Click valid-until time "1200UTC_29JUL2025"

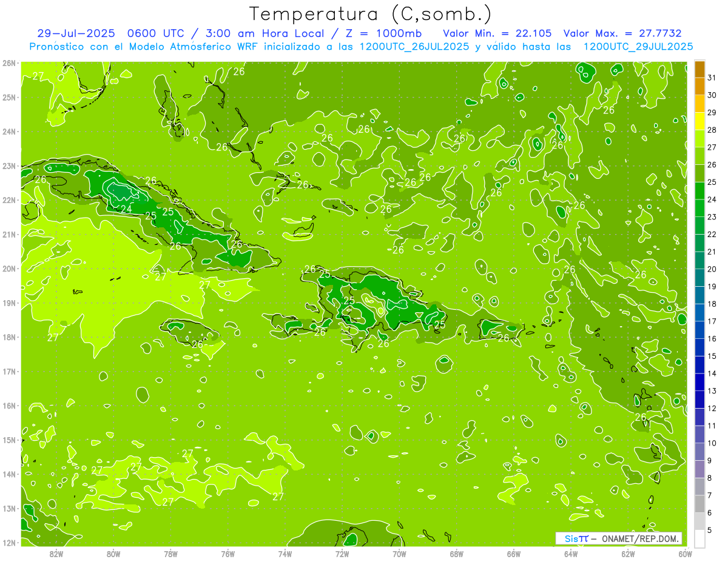(x=638, y=47)
